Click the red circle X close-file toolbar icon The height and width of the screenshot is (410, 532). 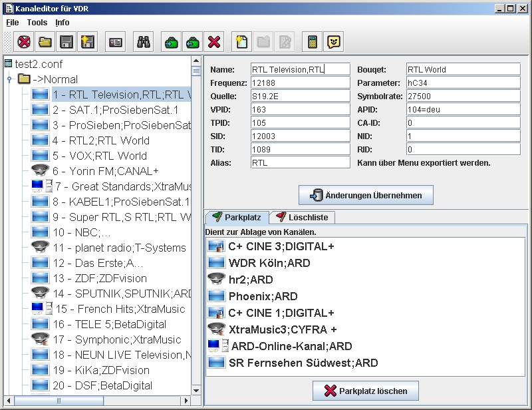[24, 42]
